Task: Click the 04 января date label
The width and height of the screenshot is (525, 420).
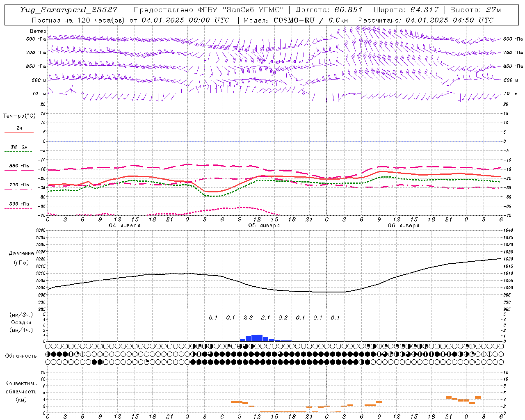Action: 125,225
